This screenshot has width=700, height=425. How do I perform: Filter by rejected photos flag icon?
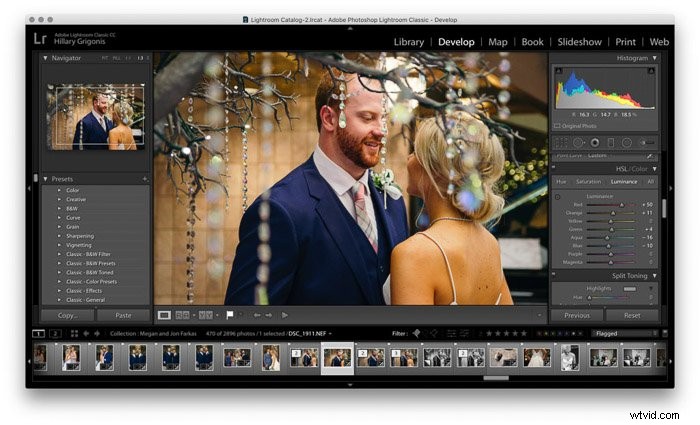coord(434,333)
